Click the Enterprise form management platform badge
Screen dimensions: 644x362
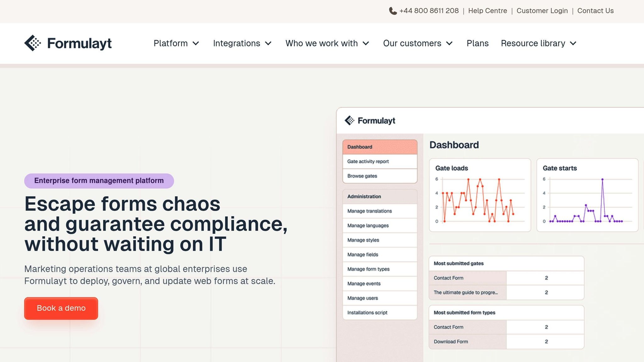coord(99,181)
